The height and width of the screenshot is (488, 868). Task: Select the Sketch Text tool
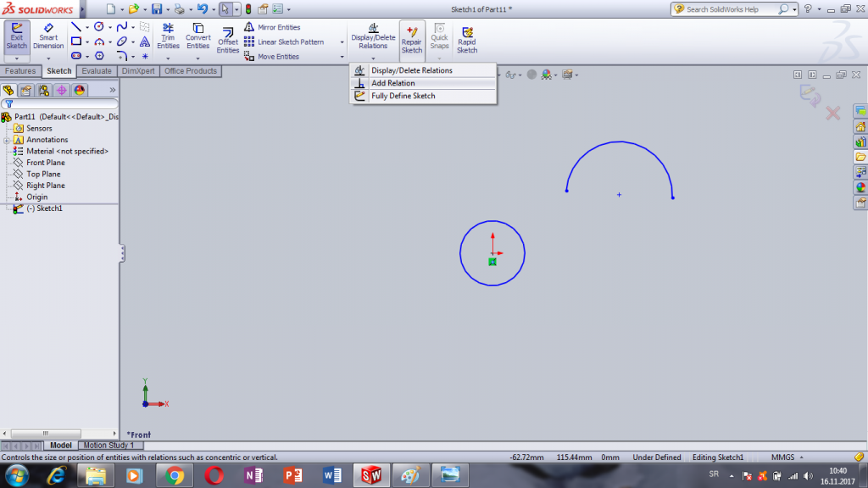coord(144,42)
